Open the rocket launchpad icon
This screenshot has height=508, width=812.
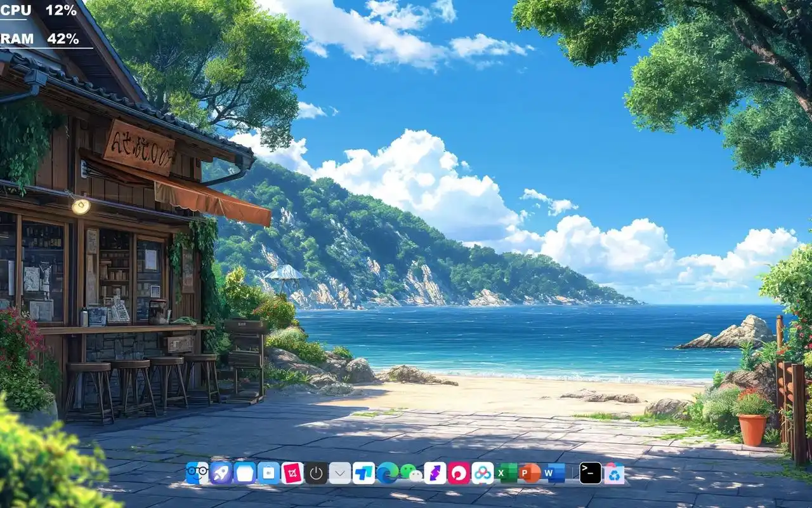coord(221,473)
